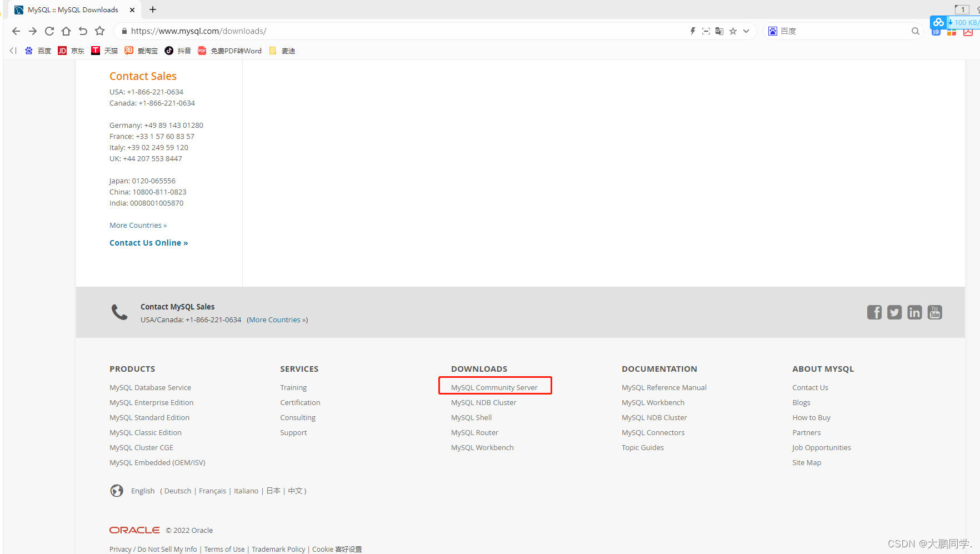The image size is (980, 554).
Task: Open MySQL Cluster CGE link
Action: click(x=141, y=447)
